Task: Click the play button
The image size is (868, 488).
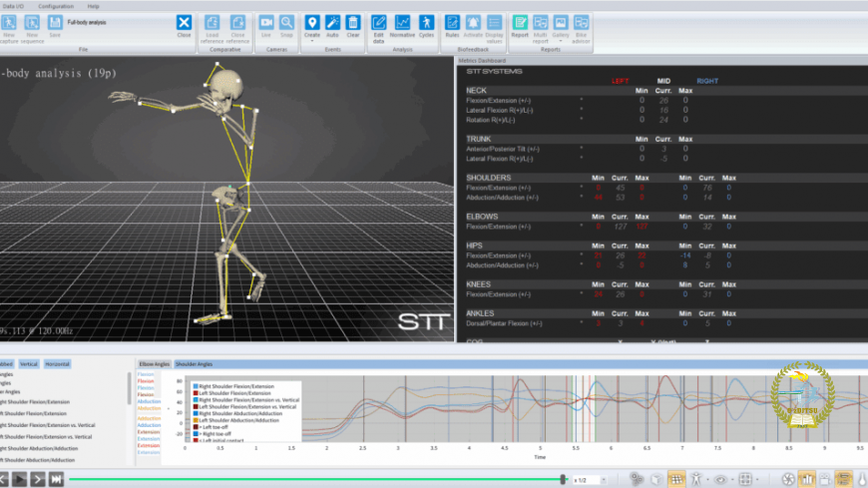Action: pos(19,479)
